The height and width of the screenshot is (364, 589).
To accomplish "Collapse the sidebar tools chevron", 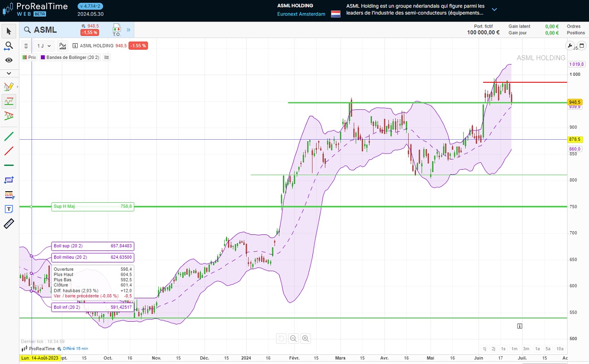I will pyautogui.click(x=9, y=73).
